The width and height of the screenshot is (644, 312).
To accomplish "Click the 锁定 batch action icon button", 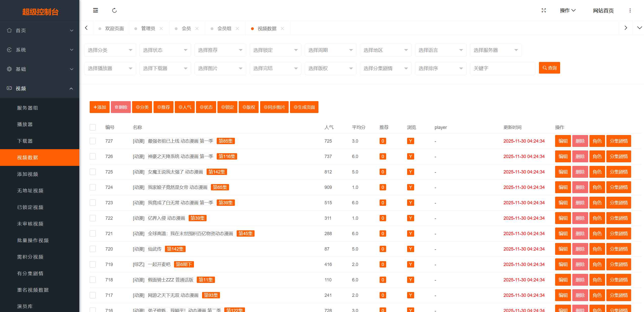I will 227,107.
